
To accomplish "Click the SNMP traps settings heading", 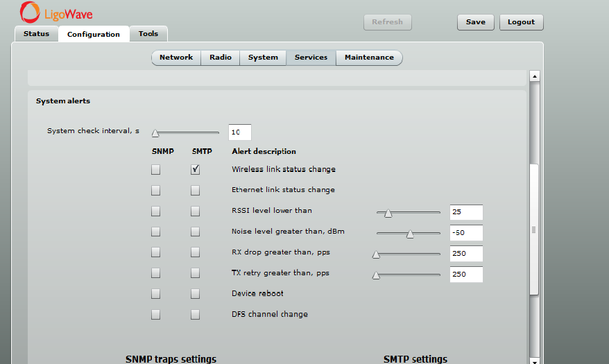I will tap(171, 359).
